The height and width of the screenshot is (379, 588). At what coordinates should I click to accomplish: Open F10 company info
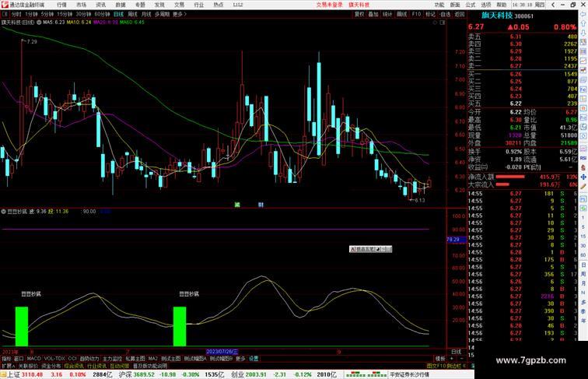pyautogui.click(x=416, y=14)
